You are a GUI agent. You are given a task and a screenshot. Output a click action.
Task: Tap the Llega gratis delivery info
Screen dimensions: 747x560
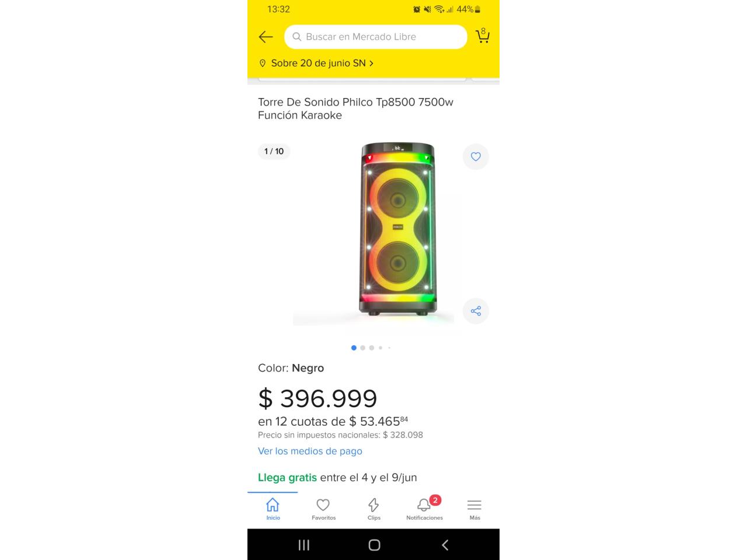337,477
